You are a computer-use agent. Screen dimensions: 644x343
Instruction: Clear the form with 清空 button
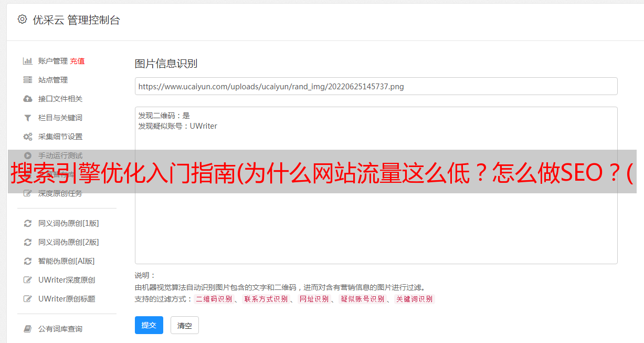point(185,325)
